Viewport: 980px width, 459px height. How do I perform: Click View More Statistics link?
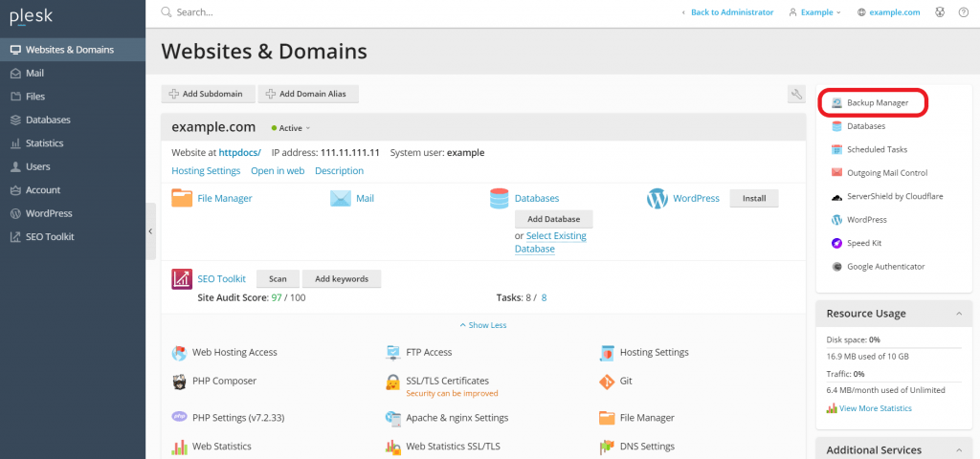pyautogui.click(x=876, y=408)
